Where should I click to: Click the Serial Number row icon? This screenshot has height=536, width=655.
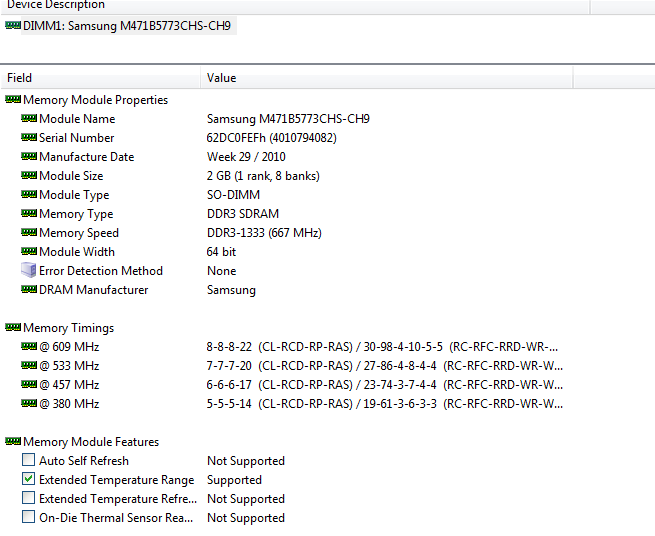click(x=29, y=137)
